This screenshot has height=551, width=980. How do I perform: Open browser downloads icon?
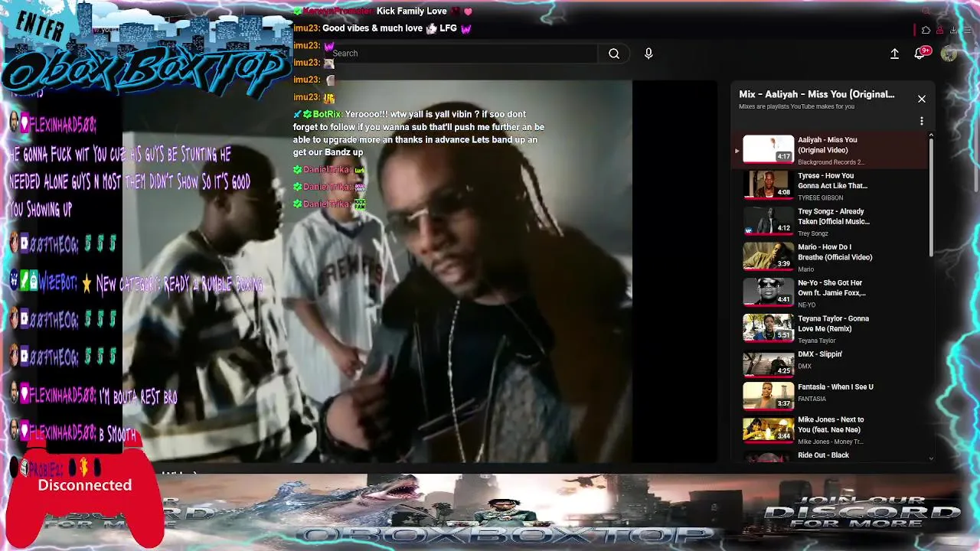coord(953,30)
